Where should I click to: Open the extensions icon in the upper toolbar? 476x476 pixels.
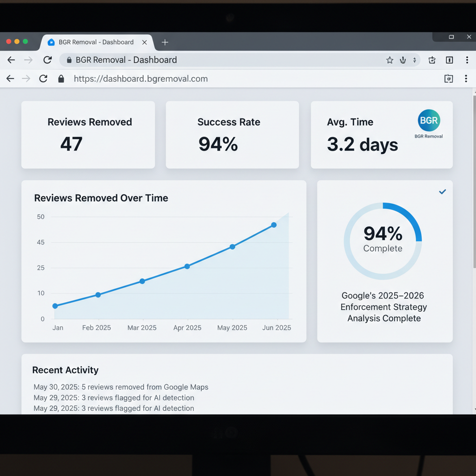[x=432, y=60]
